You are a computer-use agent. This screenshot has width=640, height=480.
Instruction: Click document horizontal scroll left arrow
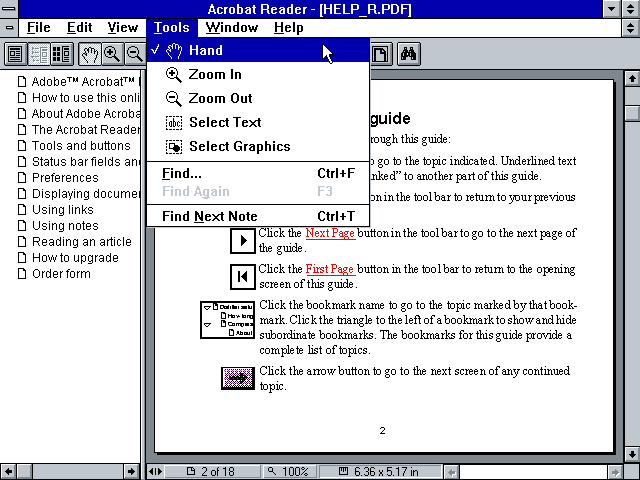pyautogui.click(x=451, y=472)
